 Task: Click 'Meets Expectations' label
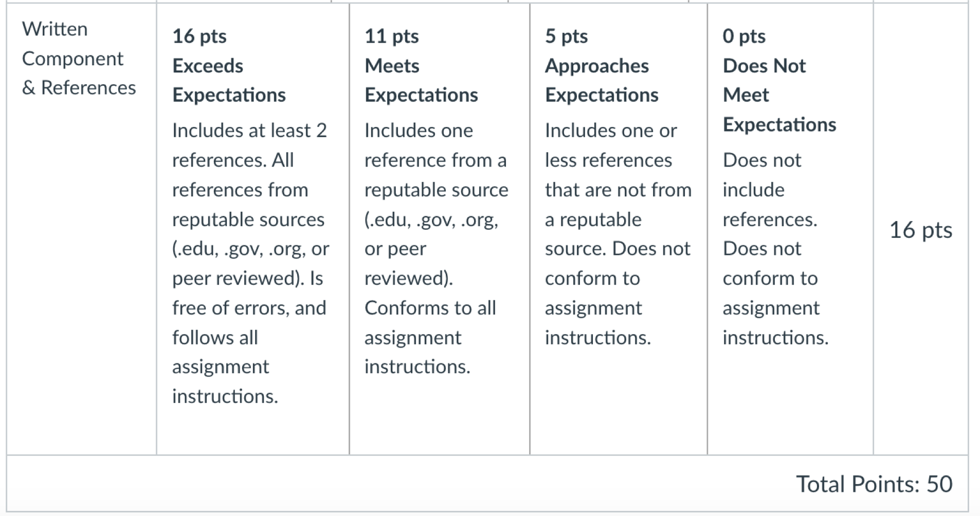pyautogui.click(x=421, y=80)
